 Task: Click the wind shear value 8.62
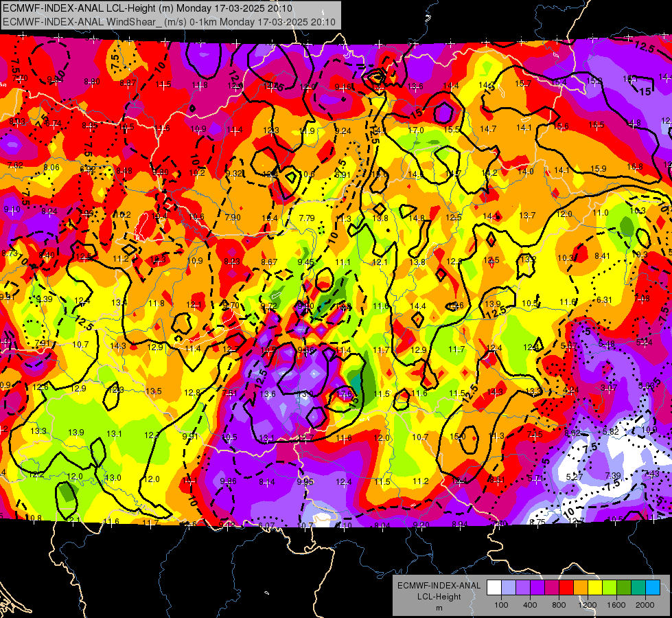pyautogui.click(x=572, y=433)
